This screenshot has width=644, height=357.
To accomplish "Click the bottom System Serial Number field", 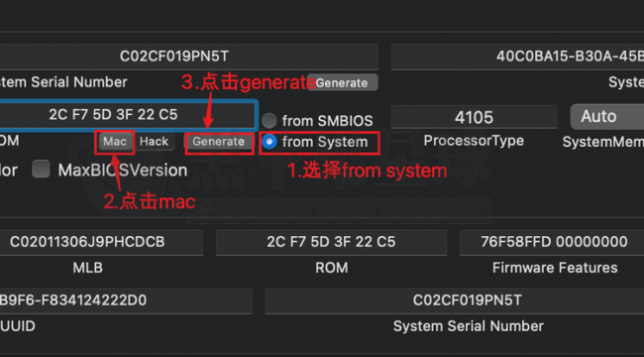I will [x=455, y=300].
